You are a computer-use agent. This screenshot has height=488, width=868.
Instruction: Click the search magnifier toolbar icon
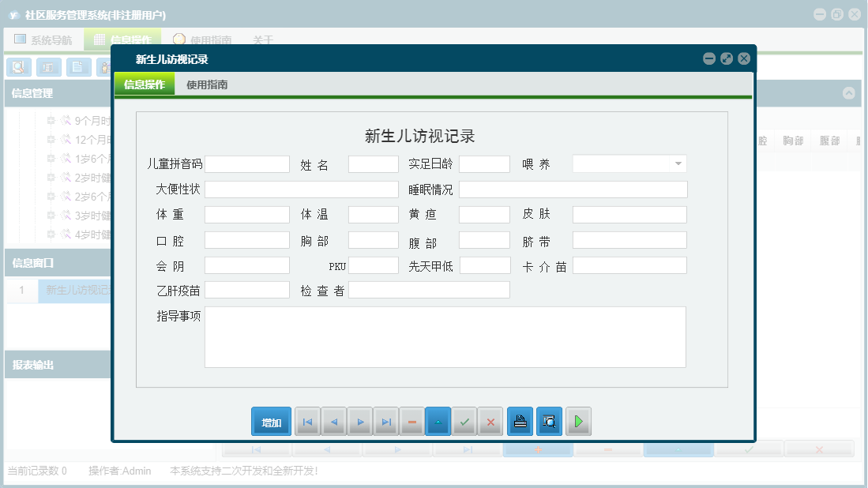(19, 67)
